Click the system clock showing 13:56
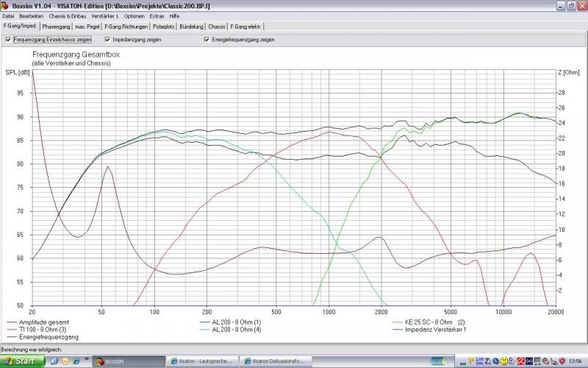 [x=573, y=361]
